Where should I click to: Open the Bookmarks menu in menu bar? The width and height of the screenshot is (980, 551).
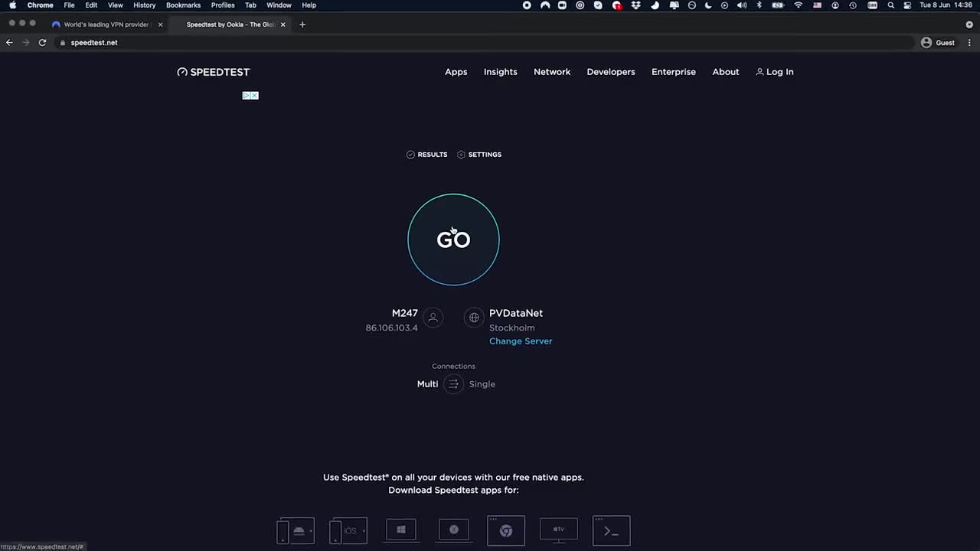coord(183,5)
